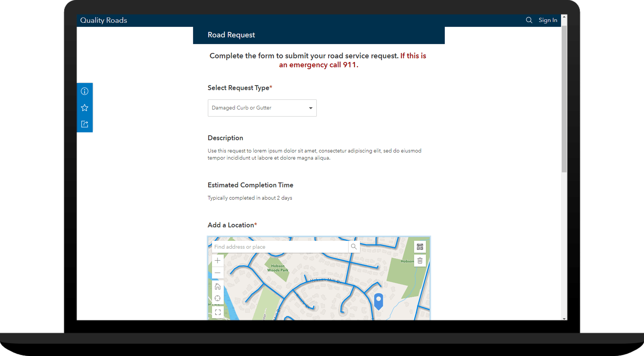Toggle the map to fullscreen view
The image size is (644, 356).
click(217, 312)
